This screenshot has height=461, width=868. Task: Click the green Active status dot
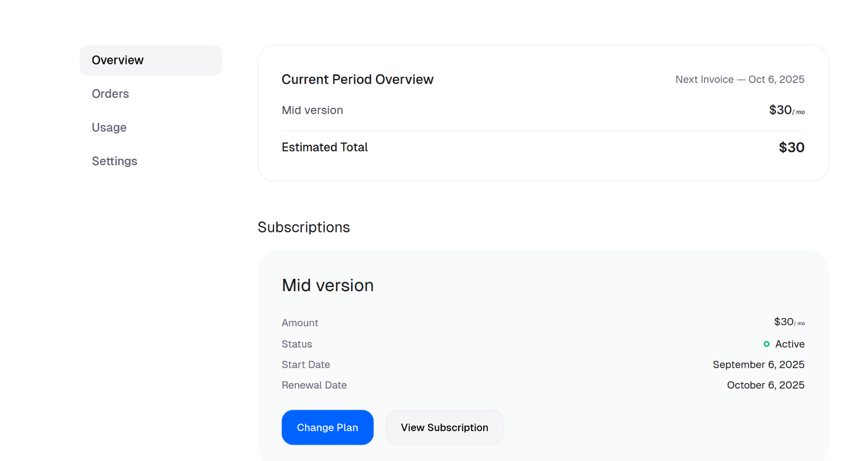[767, 344]
